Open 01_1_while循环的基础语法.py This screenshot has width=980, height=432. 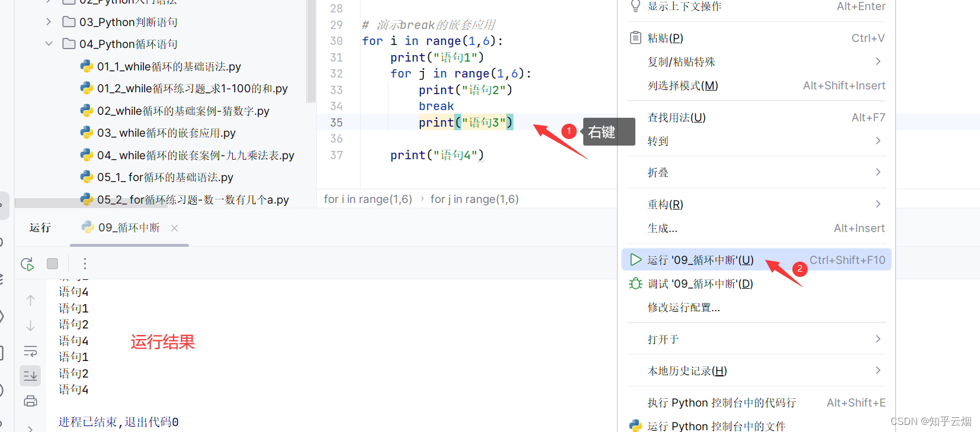tap(169, 66)
